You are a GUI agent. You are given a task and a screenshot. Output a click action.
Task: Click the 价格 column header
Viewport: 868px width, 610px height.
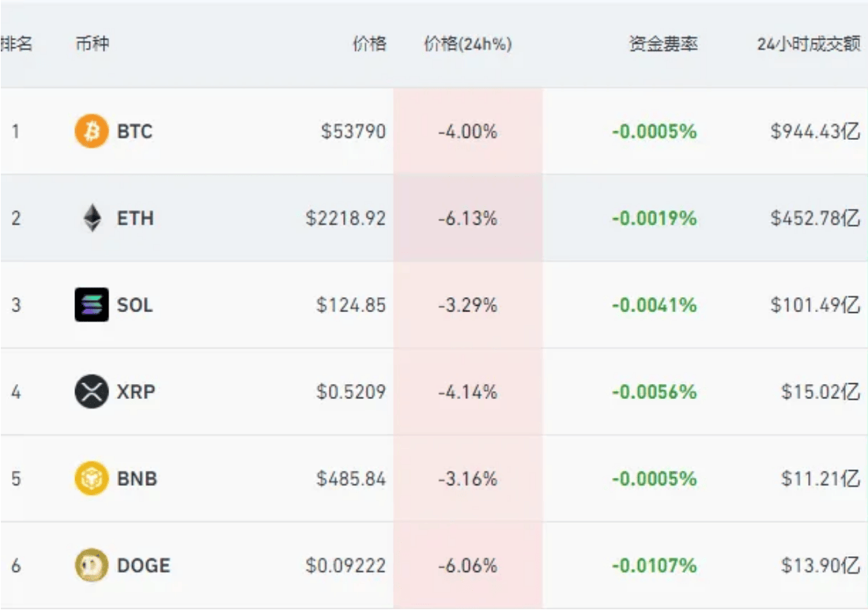pyautogui.click(x=369, y=44)
